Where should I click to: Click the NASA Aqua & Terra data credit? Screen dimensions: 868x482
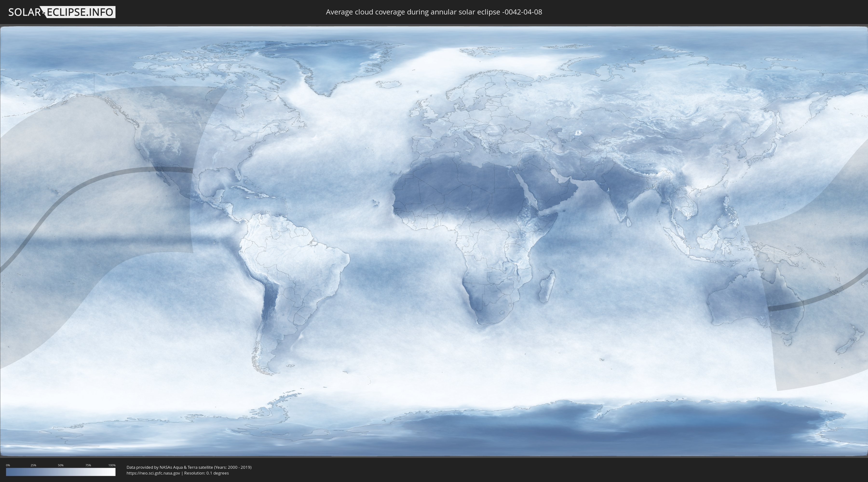(x=189, y=467)
